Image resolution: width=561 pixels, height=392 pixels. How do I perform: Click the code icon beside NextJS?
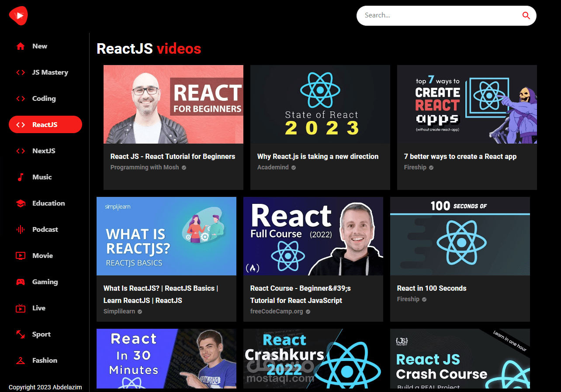tap(21, 151)
